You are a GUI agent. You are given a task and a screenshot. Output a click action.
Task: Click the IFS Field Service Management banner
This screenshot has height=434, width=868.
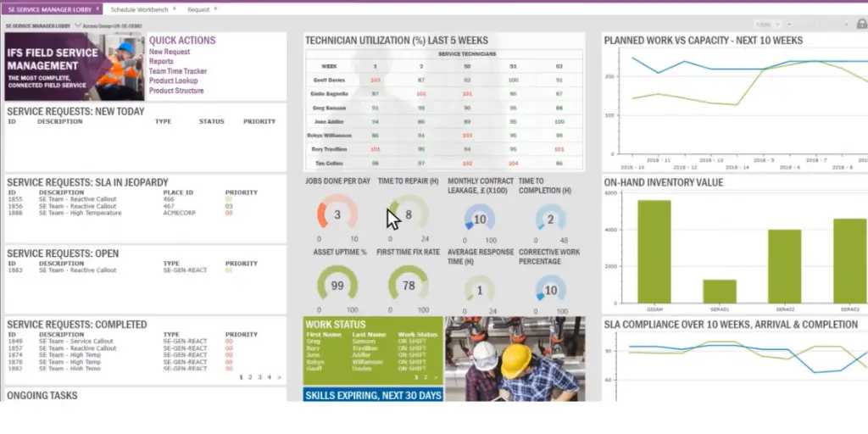coord(74,67)
